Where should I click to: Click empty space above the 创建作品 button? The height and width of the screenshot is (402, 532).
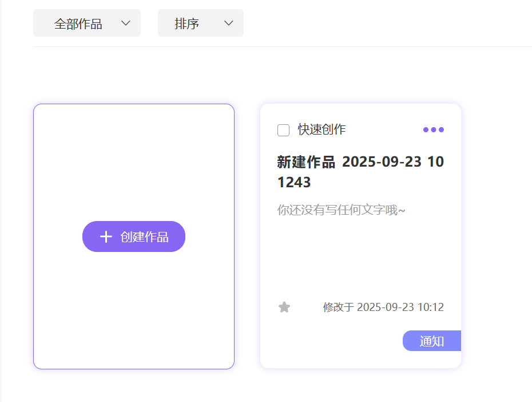pyautogui.click(x=134, y=160)
